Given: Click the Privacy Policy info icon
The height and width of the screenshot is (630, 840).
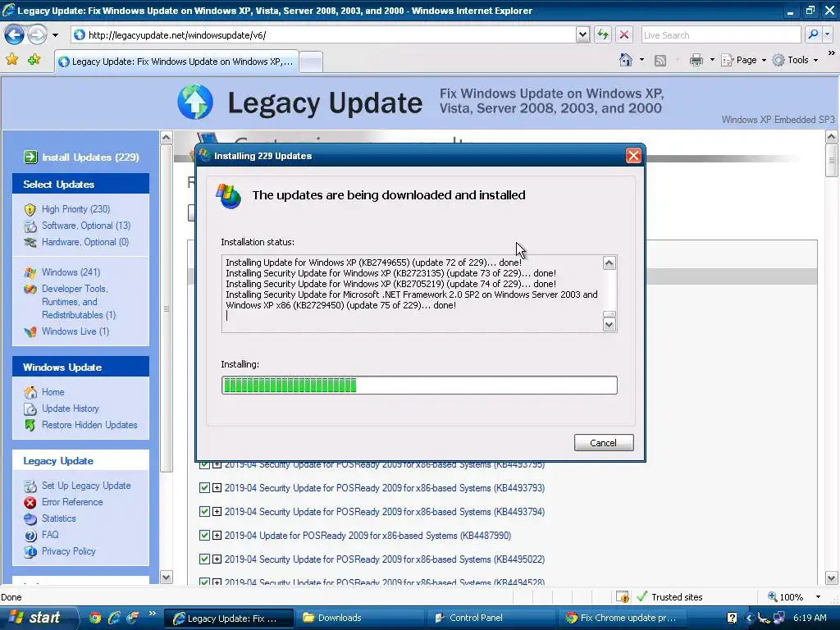Looking at the screenshot, I should tap(30, 551).
